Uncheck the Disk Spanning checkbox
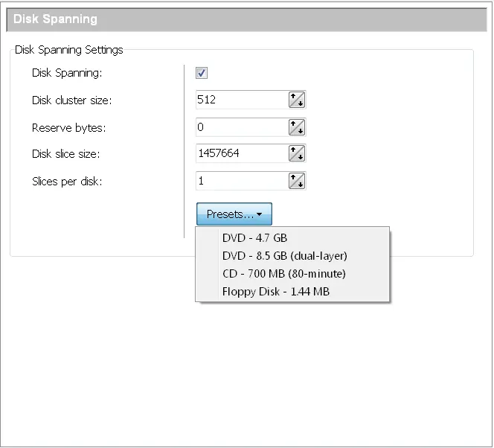The height and width of the screenshot is (448, 494). (202, 73)
